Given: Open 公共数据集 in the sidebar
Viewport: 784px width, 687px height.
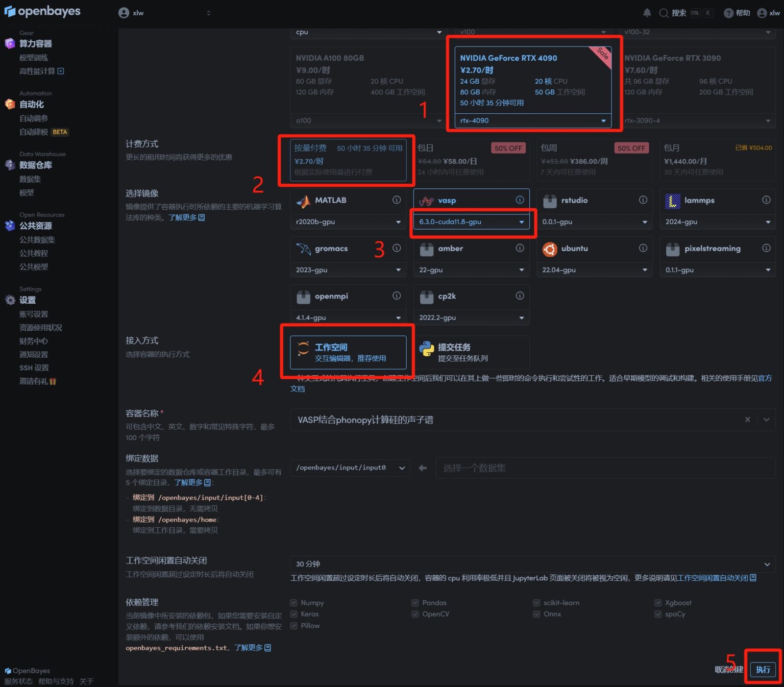Looking at the screenshot, I should tap(37, 240).
